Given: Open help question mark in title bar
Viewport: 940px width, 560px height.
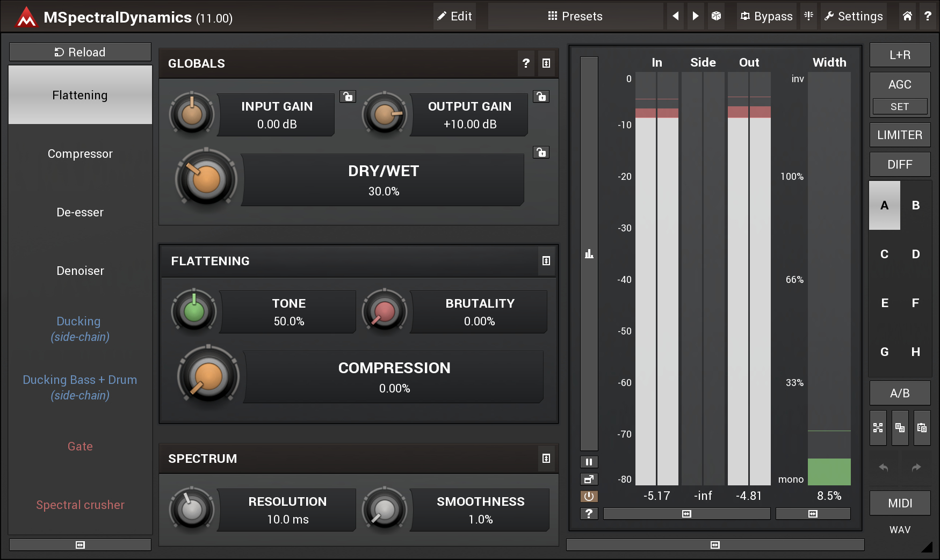Looking at the screenshot, I should coord(928,16).
